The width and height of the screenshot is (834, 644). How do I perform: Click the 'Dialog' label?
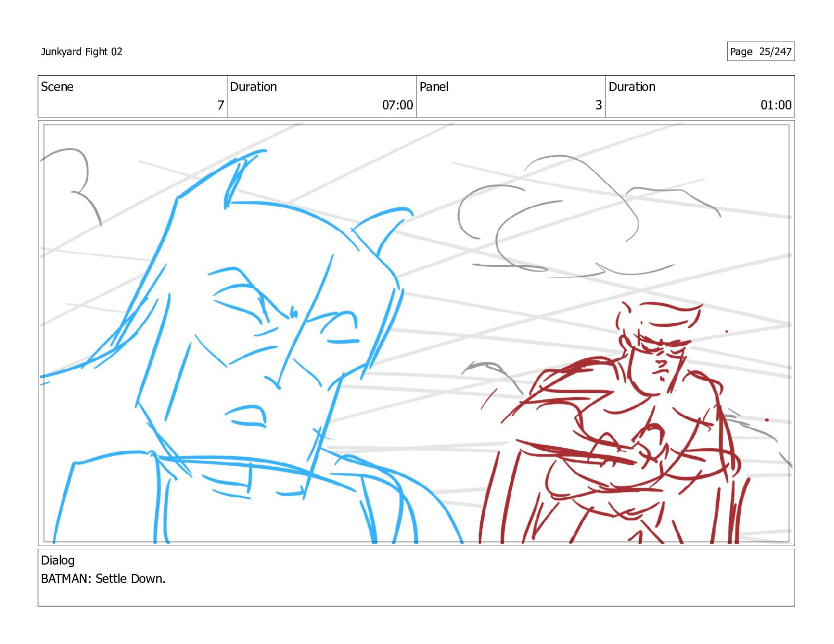click(58, 560)
